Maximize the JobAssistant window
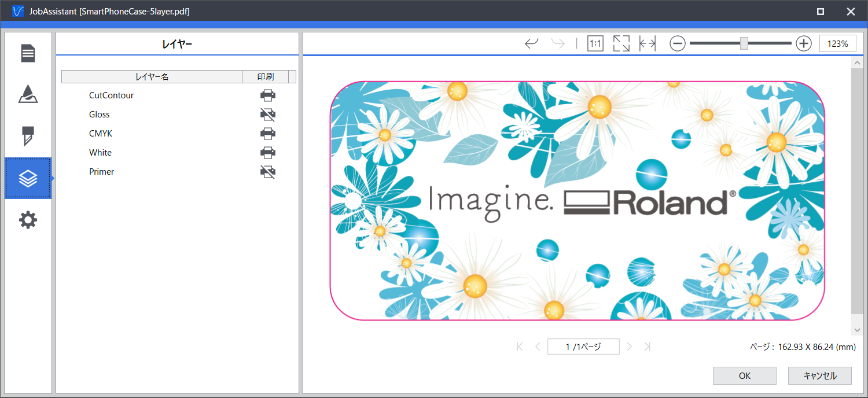 [821, 12]
